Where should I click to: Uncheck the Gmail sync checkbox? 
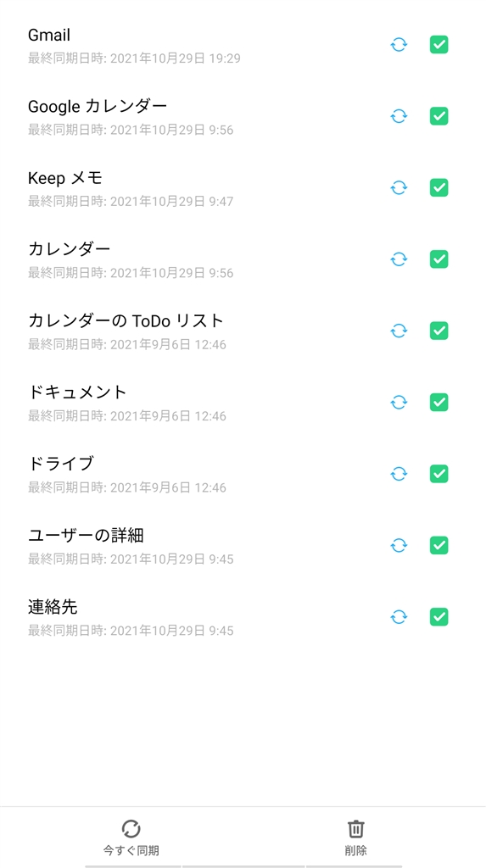439,45
